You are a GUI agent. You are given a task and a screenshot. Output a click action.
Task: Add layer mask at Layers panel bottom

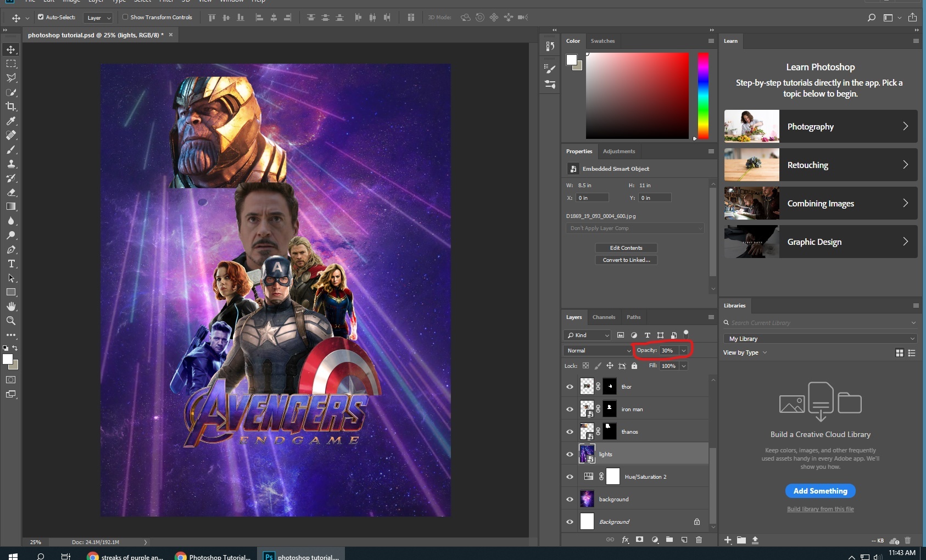pos(640,540)
